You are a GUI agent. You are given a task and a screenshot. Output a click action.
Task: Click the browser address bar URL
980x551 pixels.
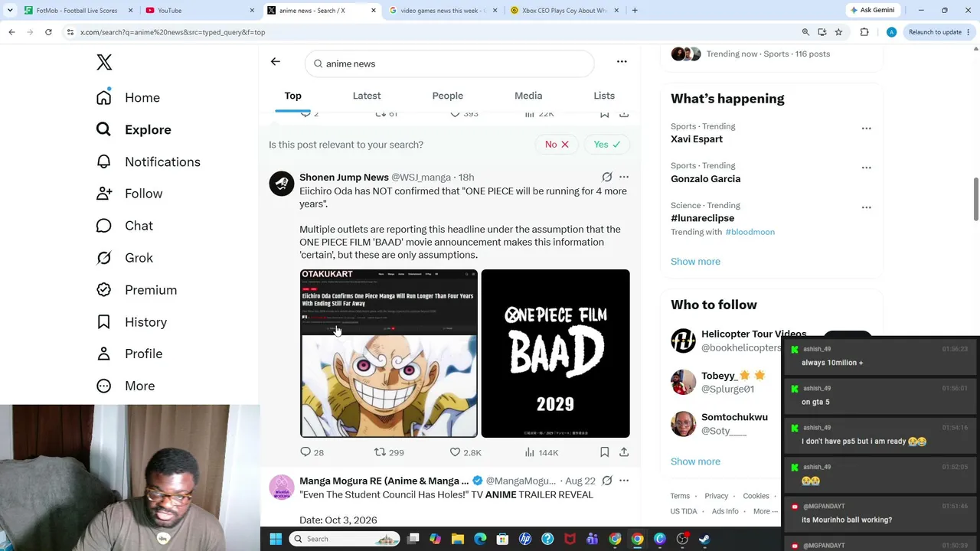(172, 32)
